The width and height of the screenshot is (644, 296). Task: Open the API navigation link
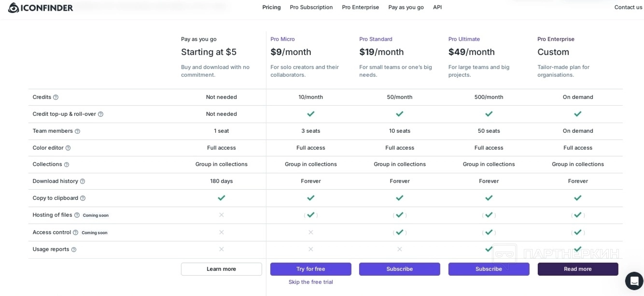click(437, 7)
